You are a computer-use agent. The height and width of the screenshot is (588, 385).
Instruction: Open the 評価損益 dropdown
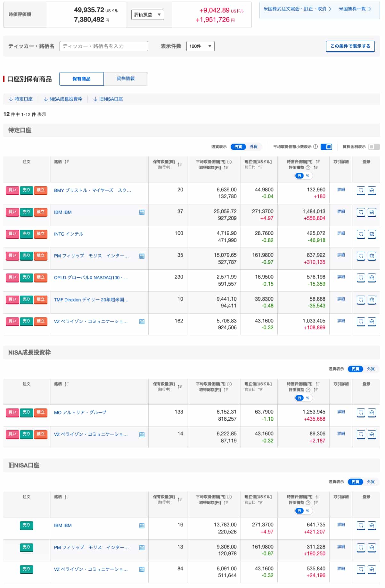point(147,15)
